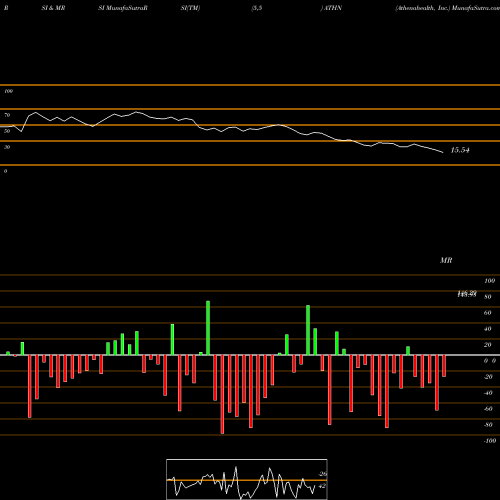
Task: Click the MR axis label -100
Action: point(490,441)
